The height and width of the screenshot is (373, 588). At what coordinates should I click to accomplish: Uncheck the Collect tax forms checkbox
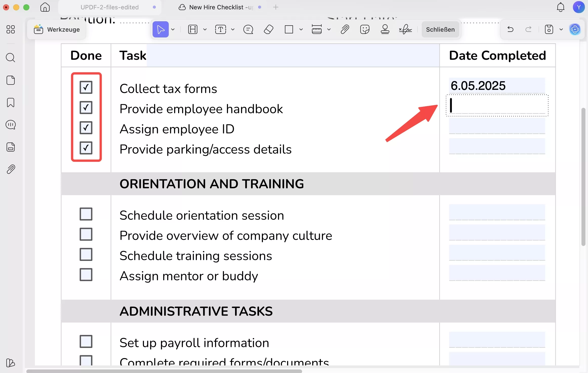(x=86, y=87)
